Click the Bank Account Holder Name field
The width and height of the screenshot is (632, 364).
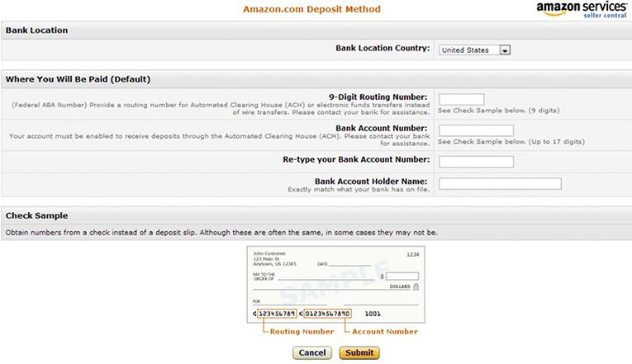coord(500,183)
